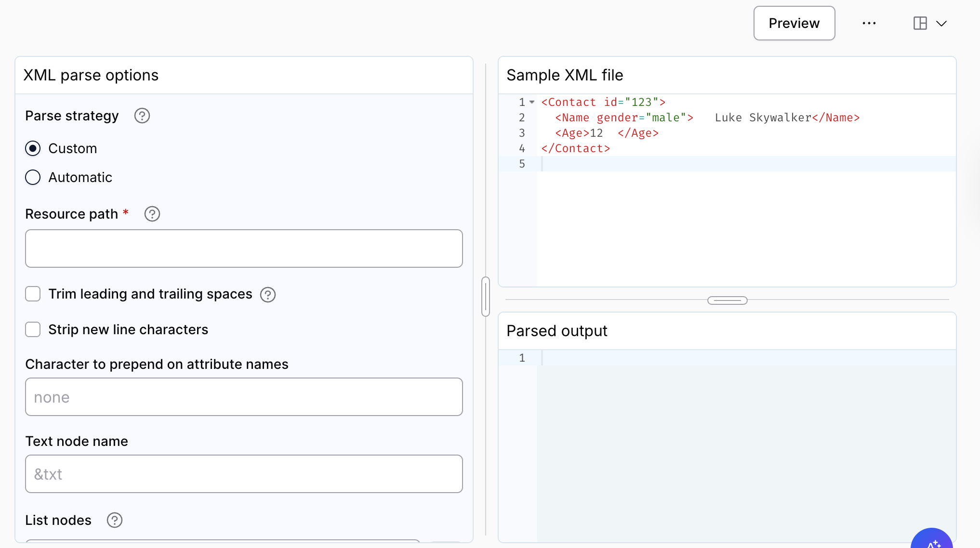Click the Text node name label
Screen dimensions: 980x548
click(77, 441)
